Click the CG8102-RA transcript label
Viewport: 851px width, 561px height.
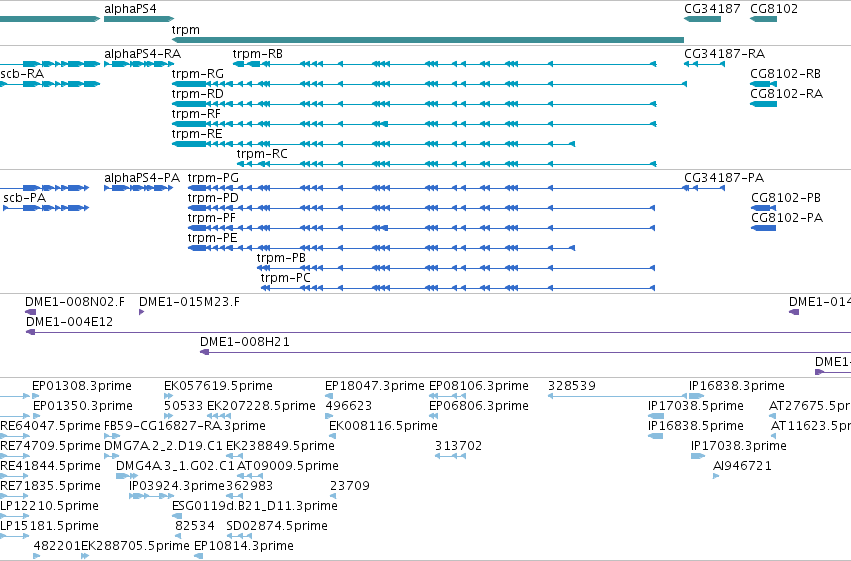tap(786, 94)
